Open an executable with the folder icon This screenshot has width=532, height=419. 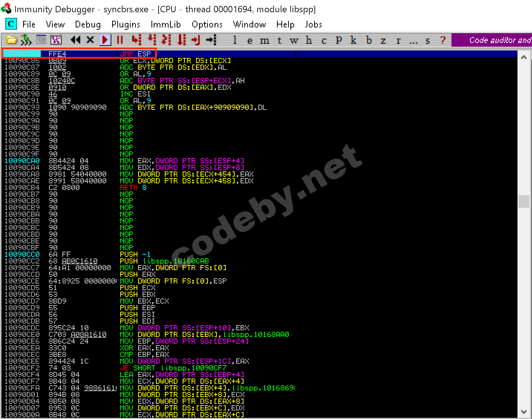pyautogui.click(x=12, y=40)
